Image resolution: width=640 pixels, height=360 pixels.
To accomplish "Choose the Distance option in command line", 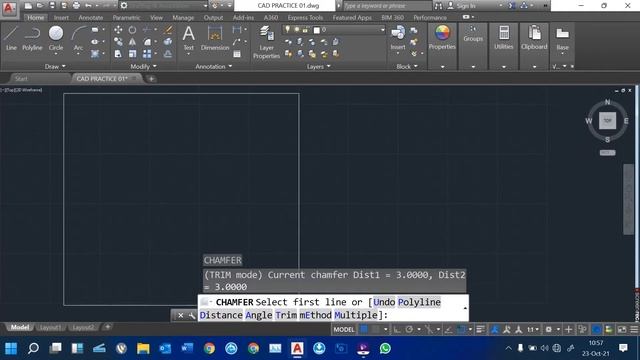I will click(x=221, y=315).
